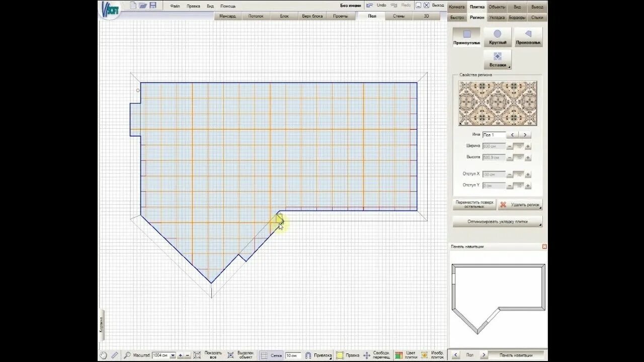Click Выделен. объект to zoom to the selection
The image size is (644, 362).
(240, 355)
